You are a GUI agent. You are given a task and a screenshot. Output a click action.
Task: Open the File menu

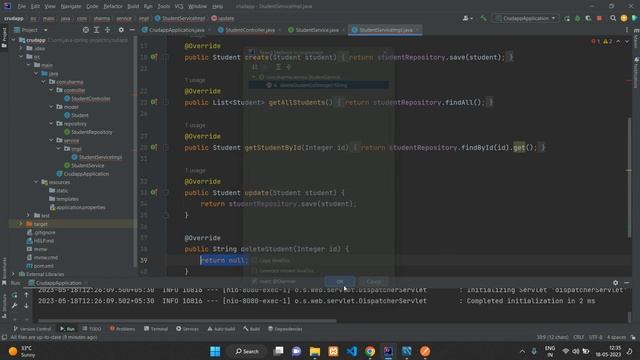[22, 6]
